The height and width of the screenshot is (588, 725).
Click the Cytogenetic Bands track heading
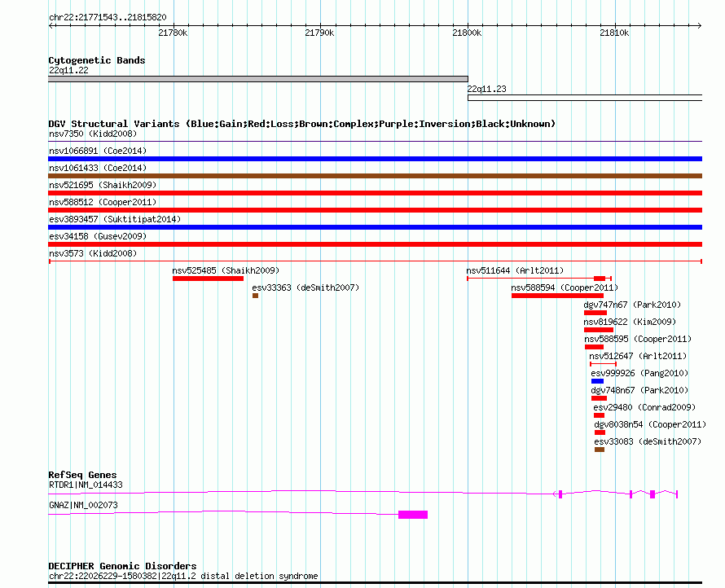[x=97, y=60]
